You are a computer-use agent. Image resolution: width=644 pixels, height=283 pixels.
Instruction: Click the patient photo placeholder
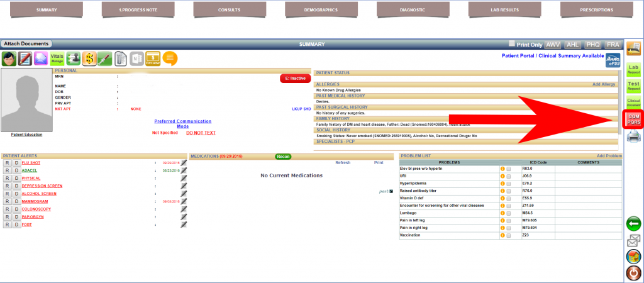click(x=26, y=101)
